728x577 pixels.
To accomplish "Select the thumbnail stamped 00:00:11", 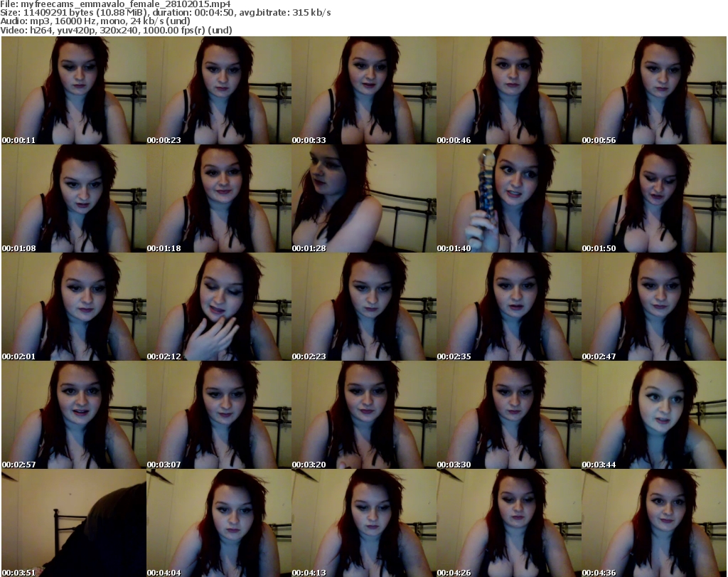I will (x=74, y=90).
